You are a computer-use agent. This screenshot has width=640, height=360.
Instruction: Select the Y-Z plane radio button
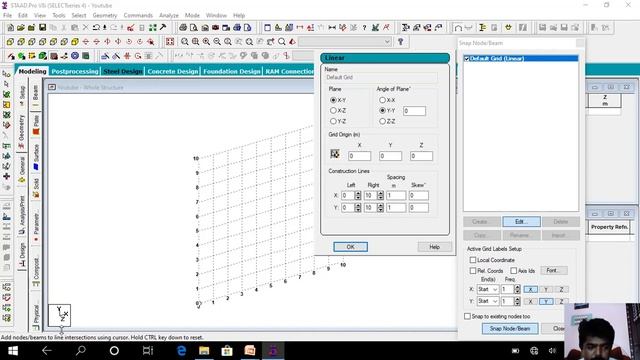tap(333, 121)
